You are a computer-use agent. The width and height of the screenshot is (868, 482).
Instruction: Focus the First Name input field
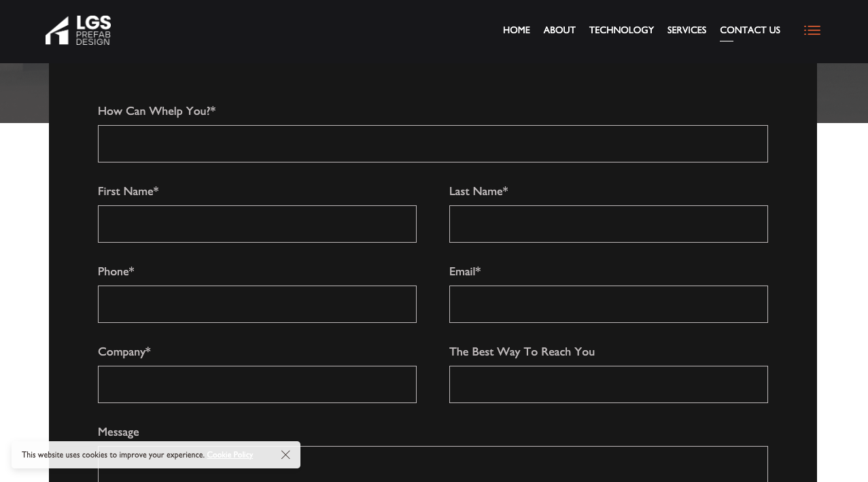(257, 224)
